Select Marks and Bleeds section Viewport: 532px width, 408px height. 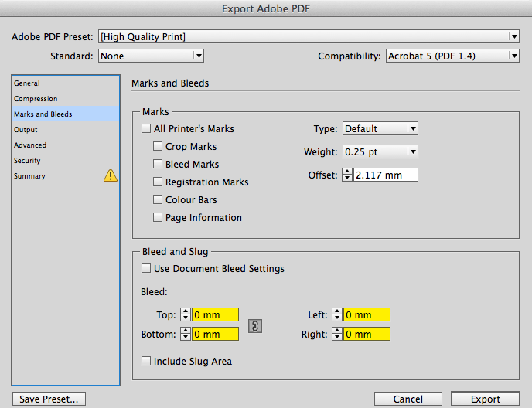66,114
